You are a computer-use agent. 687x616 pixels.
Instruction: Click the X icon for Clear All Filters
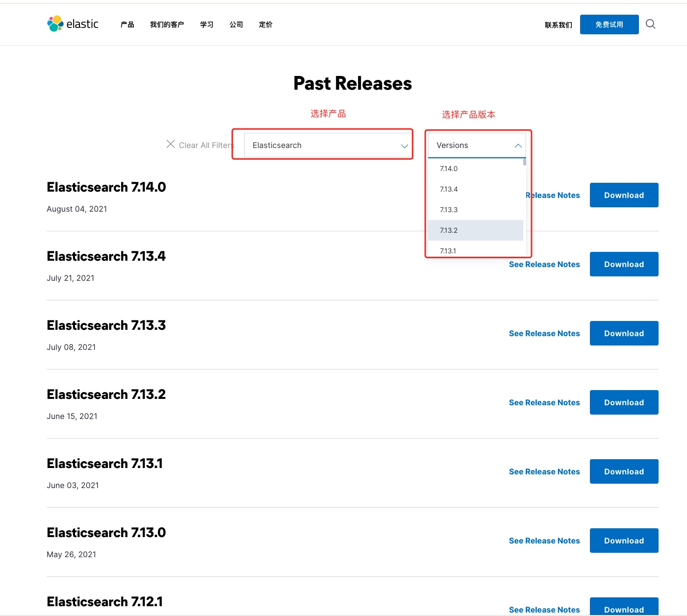(x=171, y=144)
